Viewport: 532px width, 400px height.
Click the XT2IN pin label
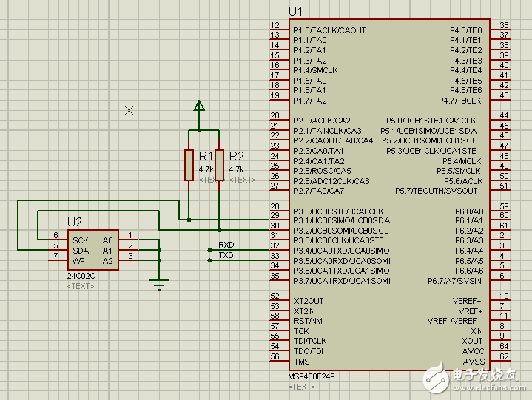(304, 311)
